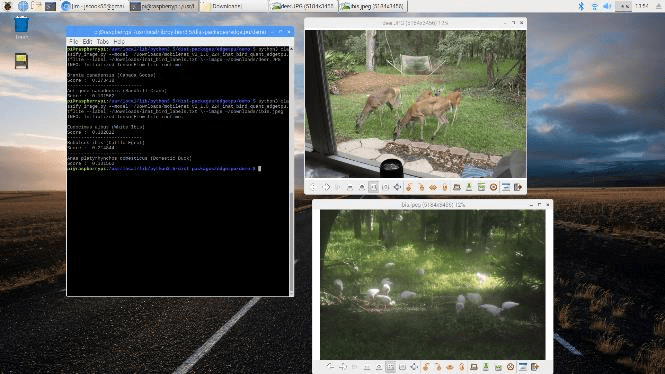Open the Tabs menu in terminal

pos(103,42)
